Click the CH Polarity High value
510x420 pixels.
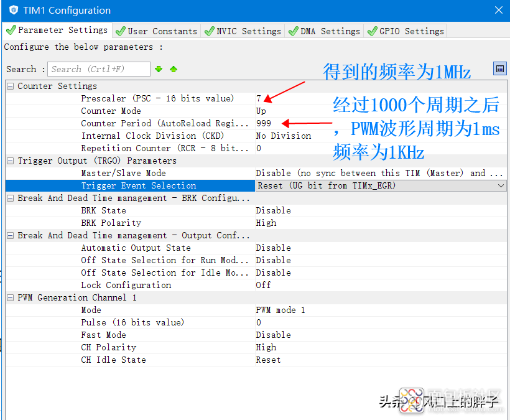(266, 347)
